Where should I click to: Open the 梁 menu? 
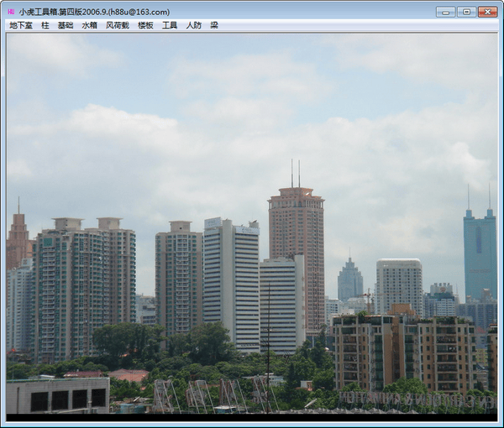coord(214,25)
